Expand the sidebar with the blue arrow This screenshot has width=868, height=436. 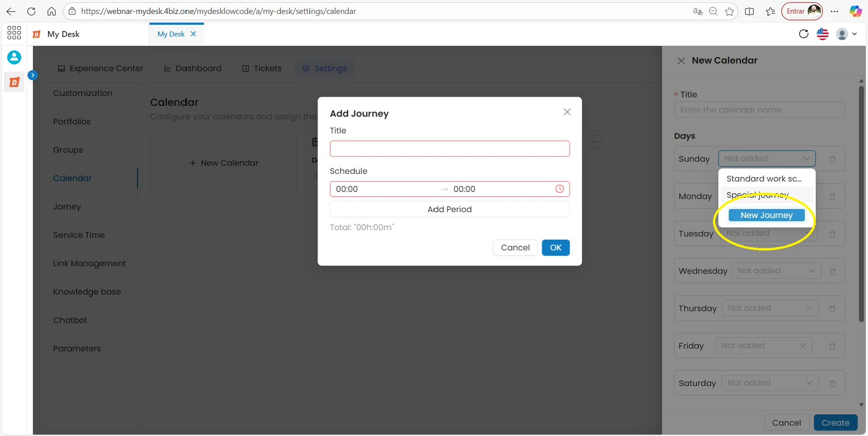pyautogui.click(x=32, y=75)
